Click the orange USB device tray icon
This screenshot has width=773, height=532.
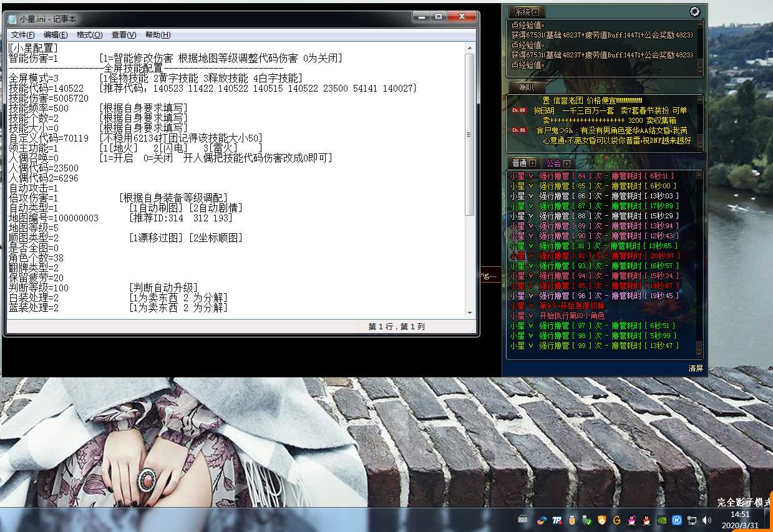click(x=571, y=520)
